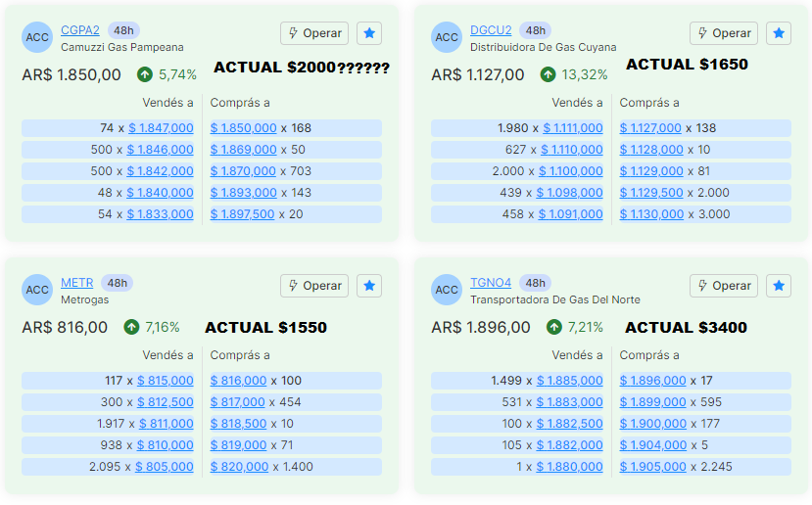The width and height of the screenshot is (812, 505).
Task: Choose buy price $ 1.128,000 x 10
Action: 651,150
